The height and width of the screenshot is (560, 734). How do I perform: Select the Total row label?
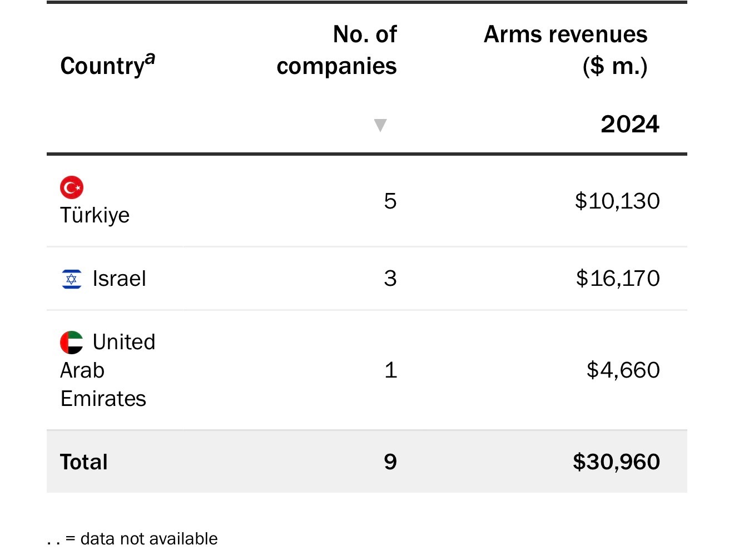[x=84, y=462]
